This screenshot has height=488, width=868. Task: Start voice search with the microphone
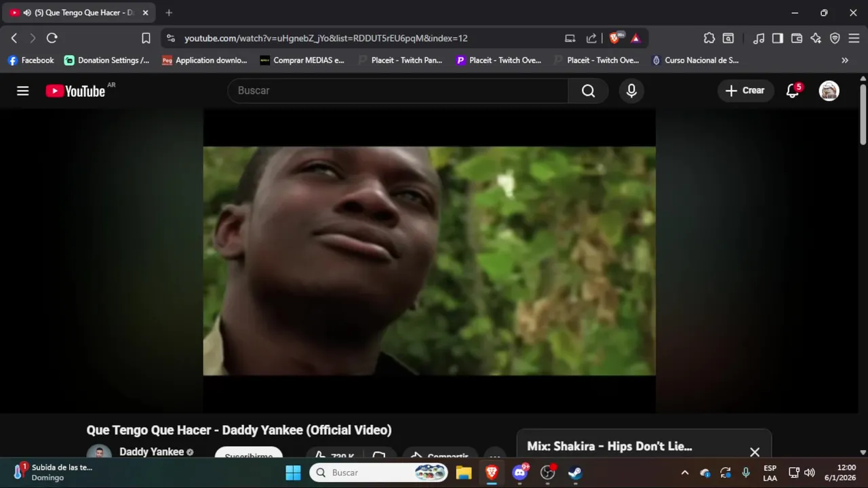point(631,91)
